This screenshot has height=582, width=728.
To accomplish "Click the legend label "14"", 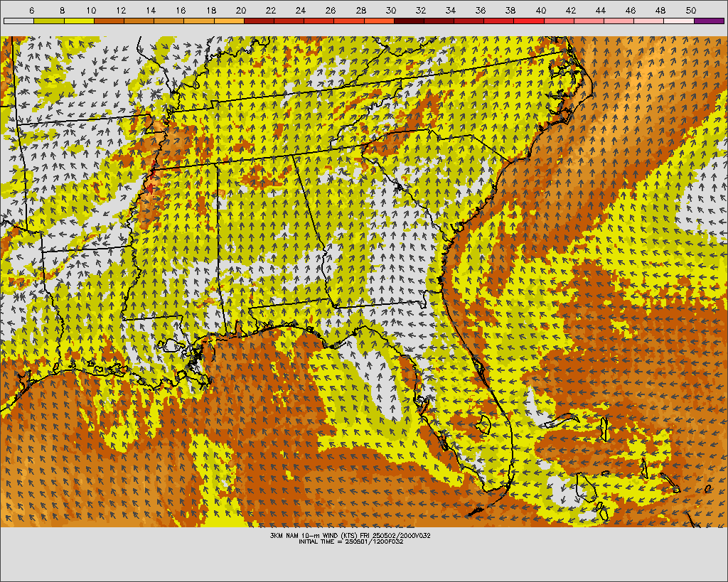I will 151,10.
